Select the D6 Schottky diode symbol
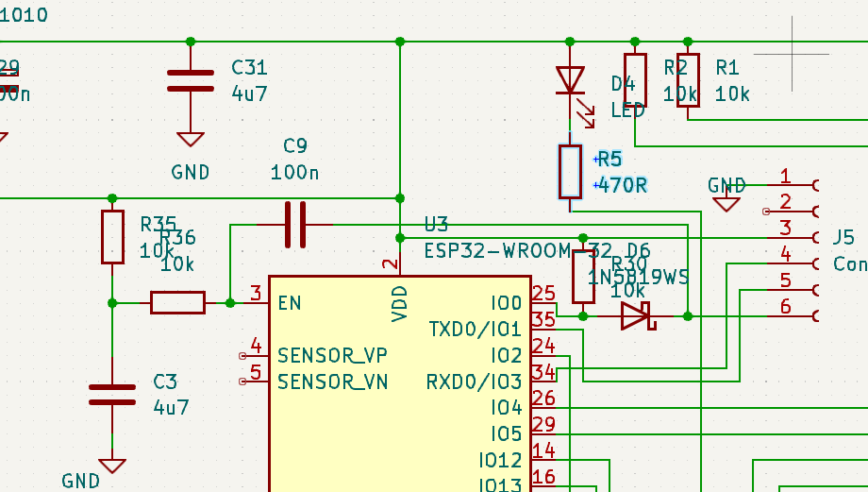 638,316
